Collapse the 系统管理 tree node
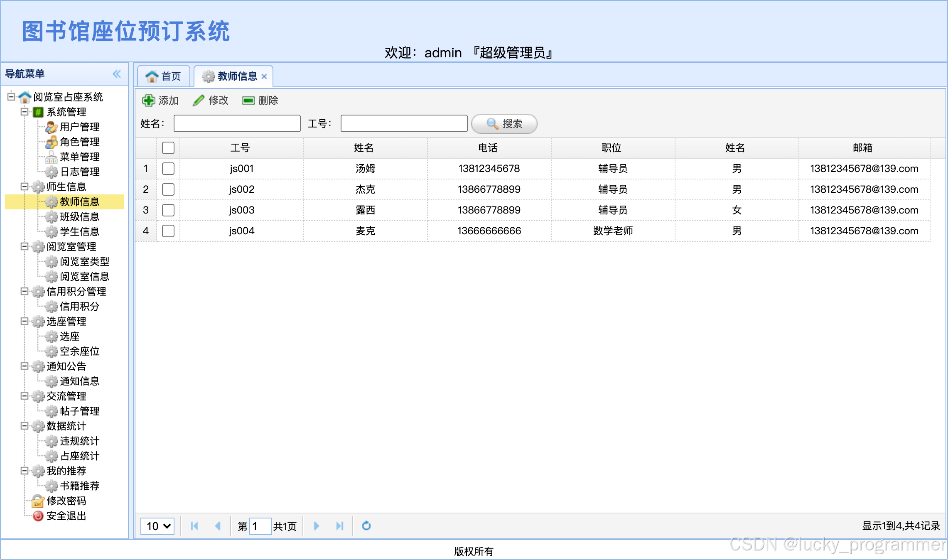Screen dimensions: 948x560 click(x=25, y=112)
